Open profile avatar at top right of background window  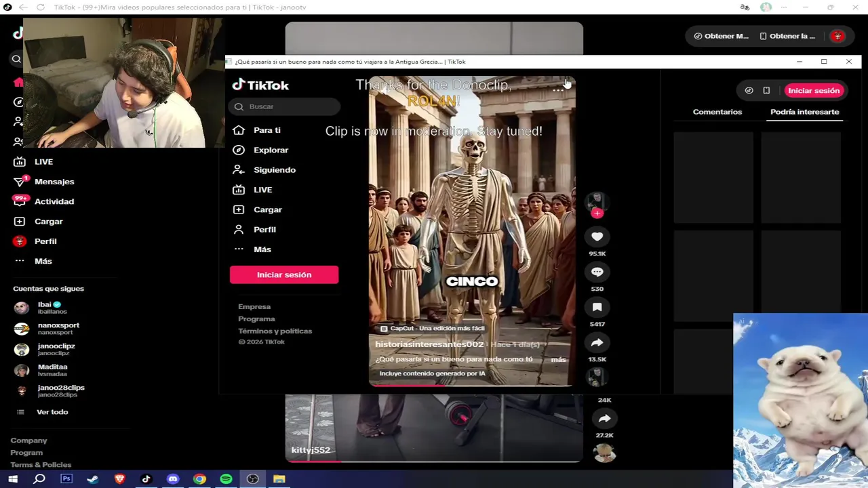837,36
